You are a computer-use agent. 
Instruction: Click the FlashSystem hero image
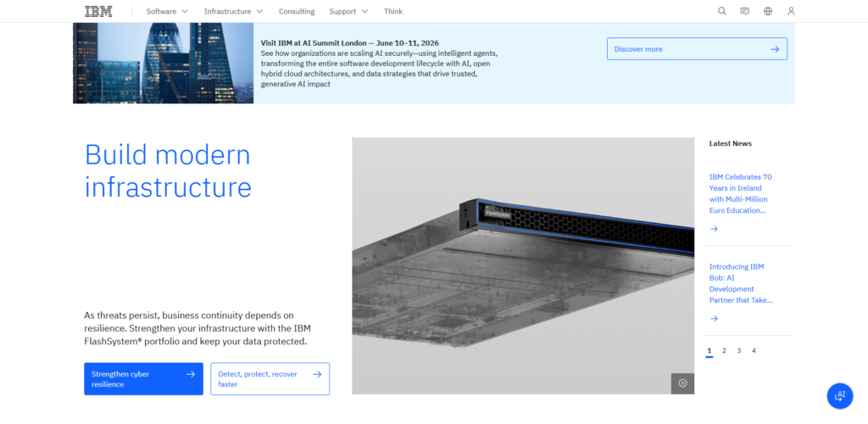point(523,265)
